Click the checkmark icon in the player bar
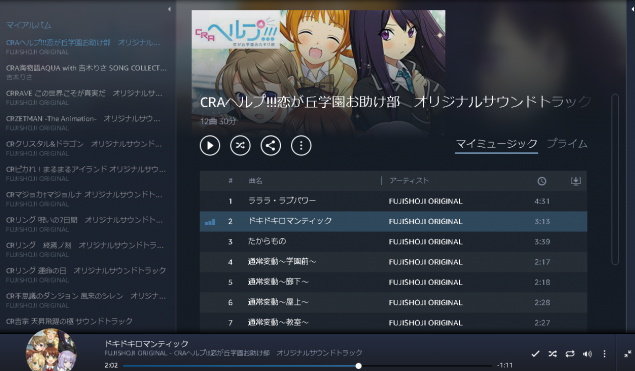Viewport: 635px width, 371px height. point(535,354)
